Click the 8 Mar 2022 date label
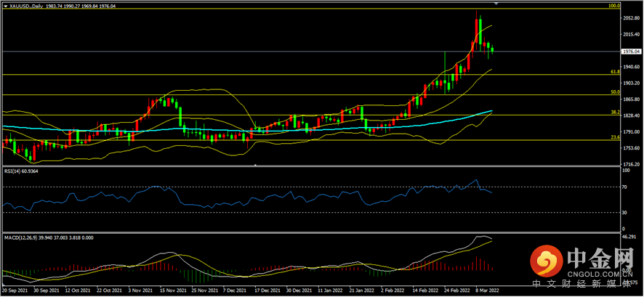 (488, 290)
